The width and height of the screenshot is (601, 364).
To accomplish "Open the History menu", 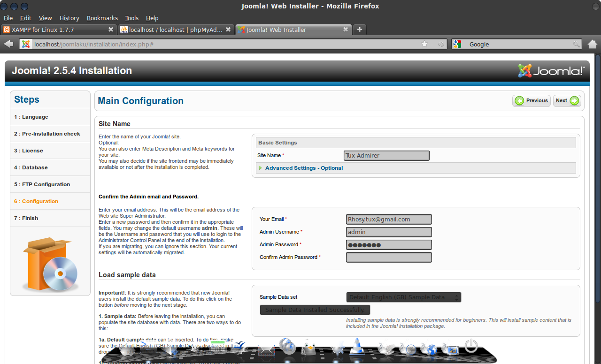I will [x=69, y=18].
